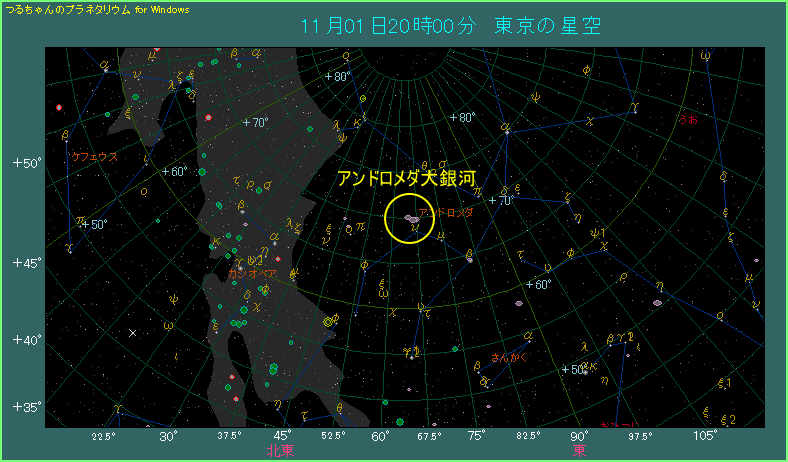Click the red アンドロメダ constellation name

coord(445,213)
